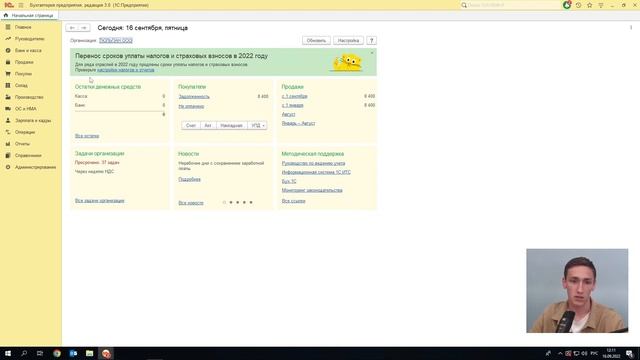Open the ТЮЛЬПАН ООО organization link
Screen dimensions: 640x360
[x=116, y=40]
